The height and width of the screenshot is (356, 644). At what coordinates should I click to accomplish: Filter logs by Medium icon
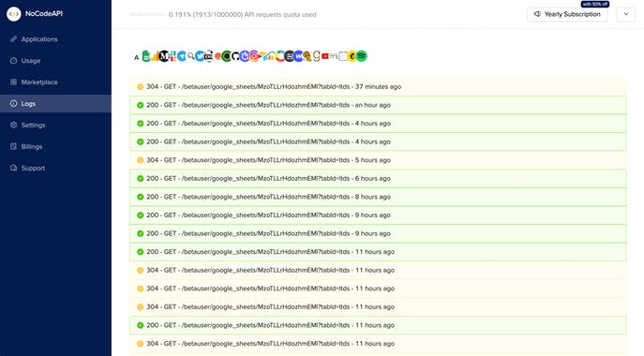click(163, 56)
